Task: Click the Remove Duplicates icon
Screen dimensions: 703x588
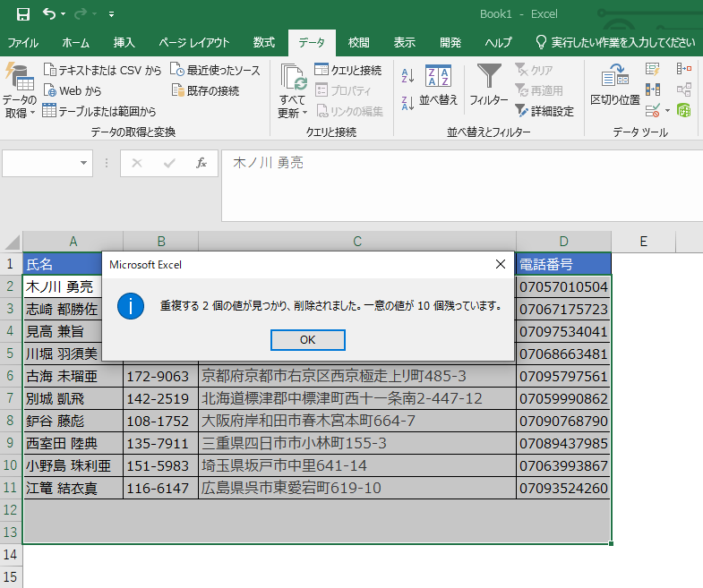Action: (652, 89)
